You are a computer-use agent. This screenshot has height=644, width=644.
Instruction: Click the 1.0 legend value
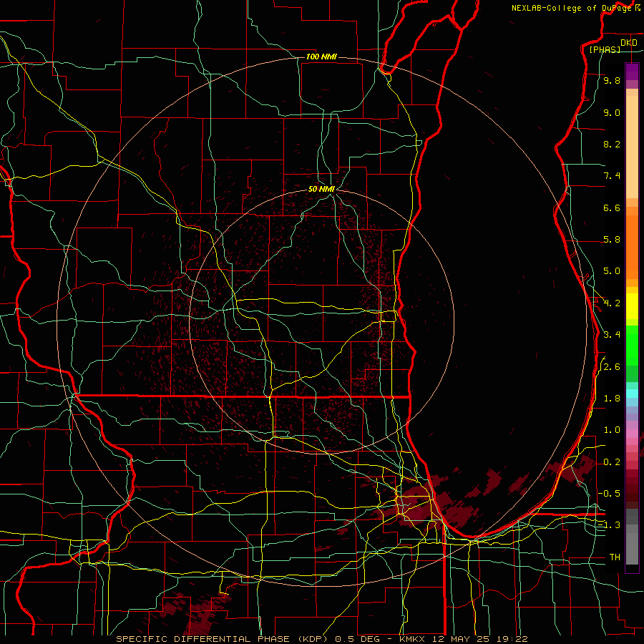pos(612,430)
